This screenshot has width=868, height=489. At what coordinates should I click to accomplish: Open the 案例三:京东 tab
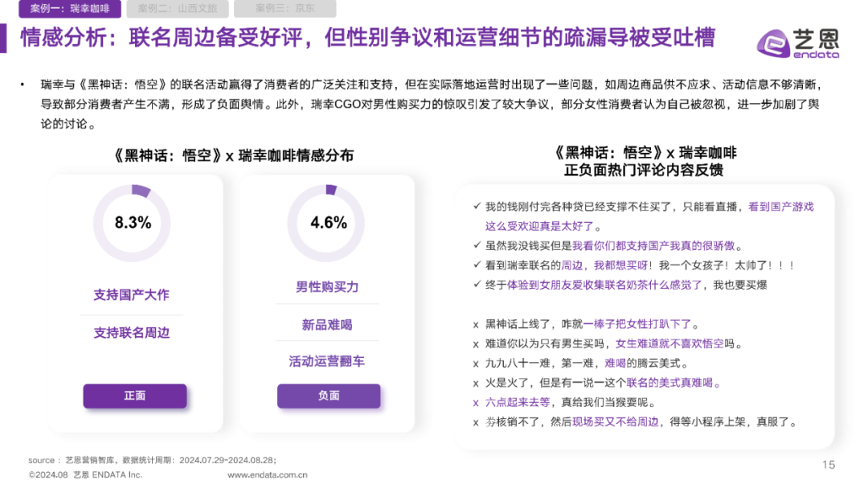click(x=285, y=8)
